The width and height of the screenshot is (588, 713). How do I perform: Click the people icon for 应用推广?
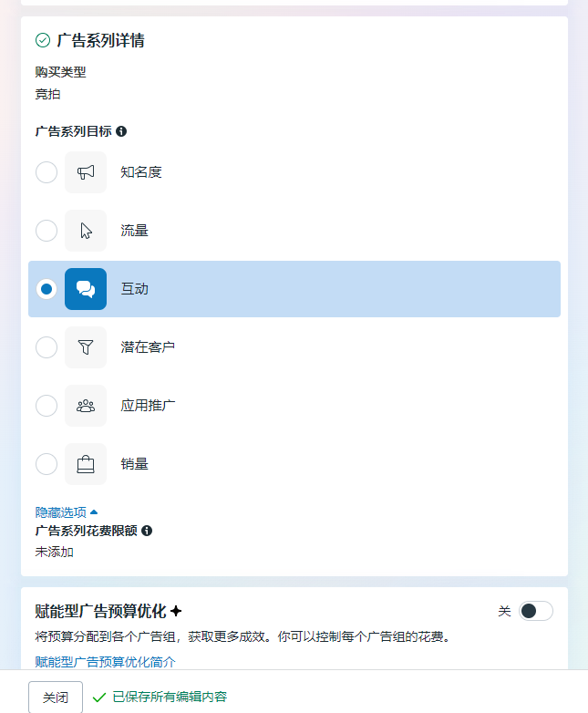(x=86, y=406)
